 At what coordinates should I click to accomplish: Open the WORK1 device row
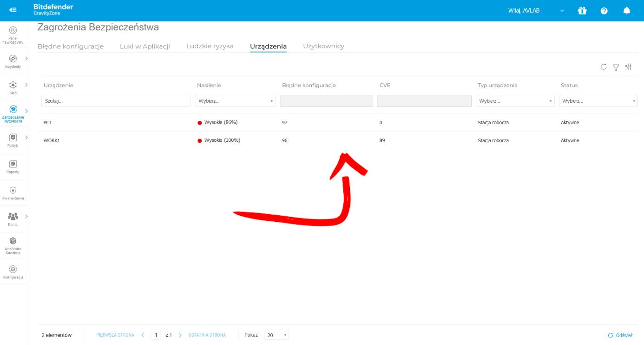click(x=337, y=140)
